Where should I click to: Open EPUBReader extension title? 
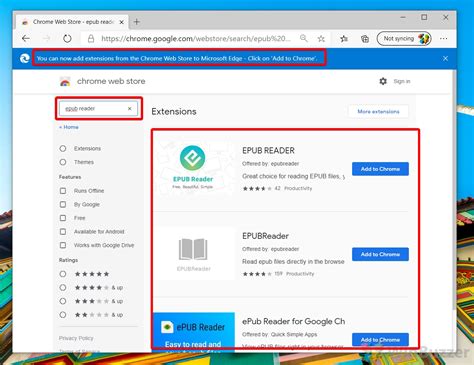point(265,236)
